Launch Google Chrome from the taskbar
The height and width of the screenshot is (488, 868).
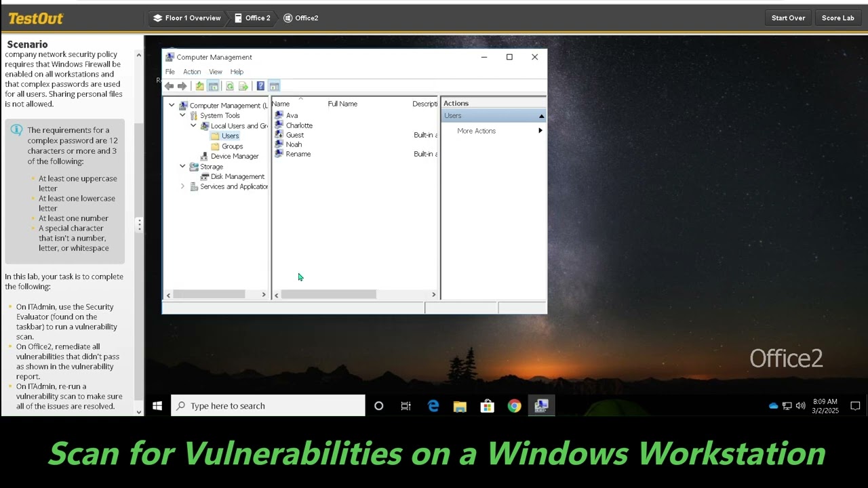click(x=514, y=406)
